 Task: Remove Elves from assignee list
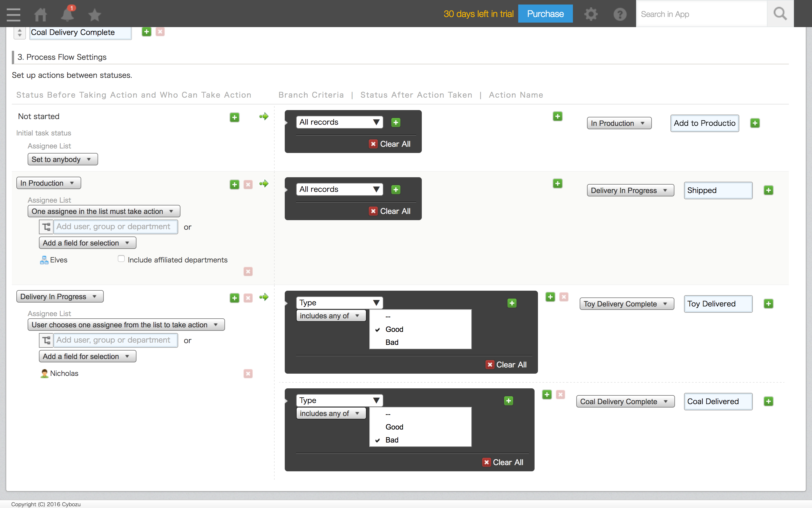(x=248, y=271)
